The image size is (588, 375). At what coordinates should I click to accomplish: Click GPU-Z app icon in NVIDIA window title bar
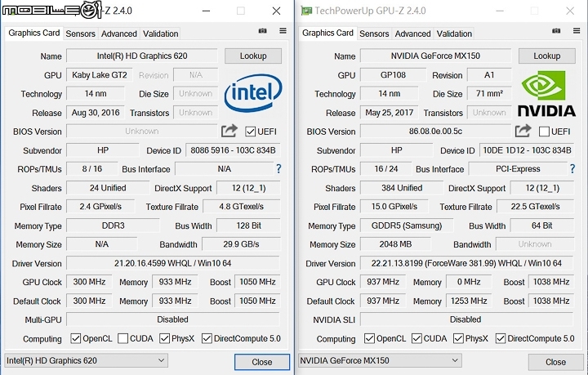(306, 11)
